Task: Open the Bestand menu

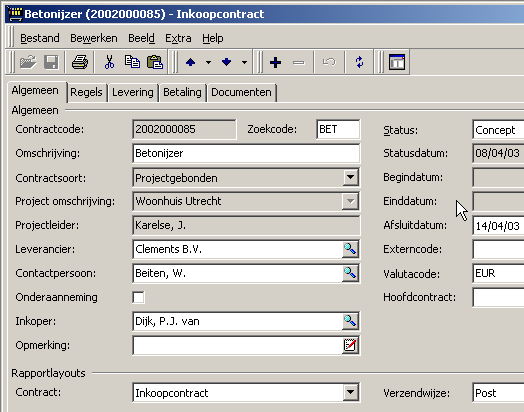Action: pos(40,38)
